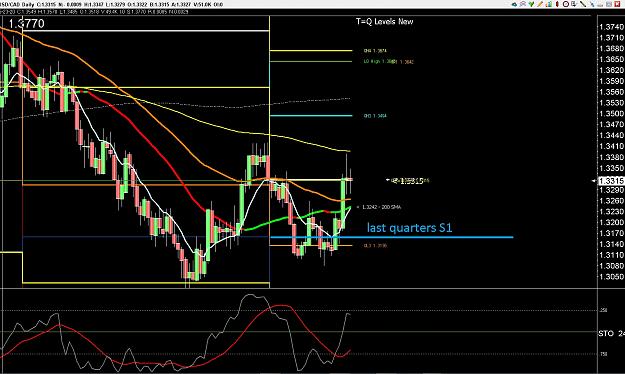Click the large 1.3770 price label
This screenshot has height=374, width=625.
tap(26, 24)
